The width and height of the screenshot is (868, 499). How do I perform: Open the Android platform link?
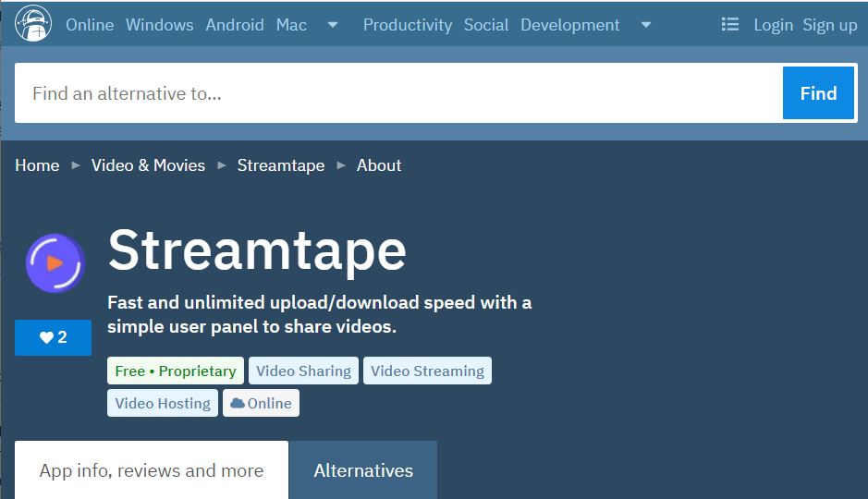pyautogui.click(x=235, y=25)
